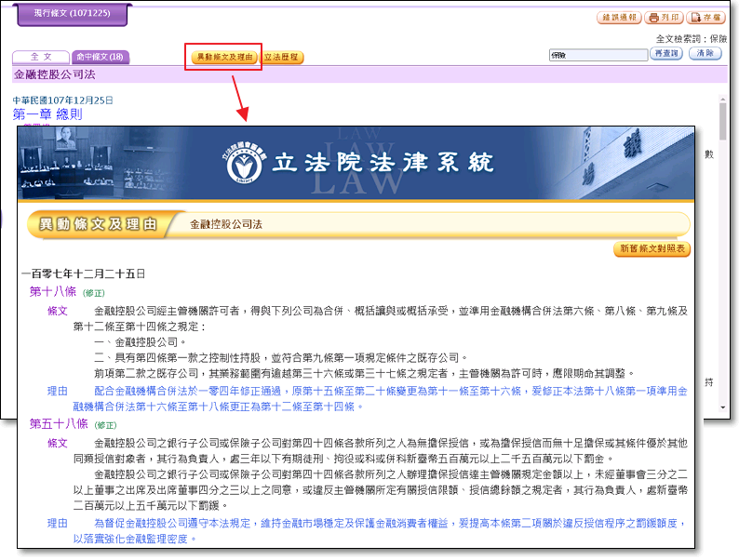Click the 第一章 總則 chapter heading

click(47, 114)
